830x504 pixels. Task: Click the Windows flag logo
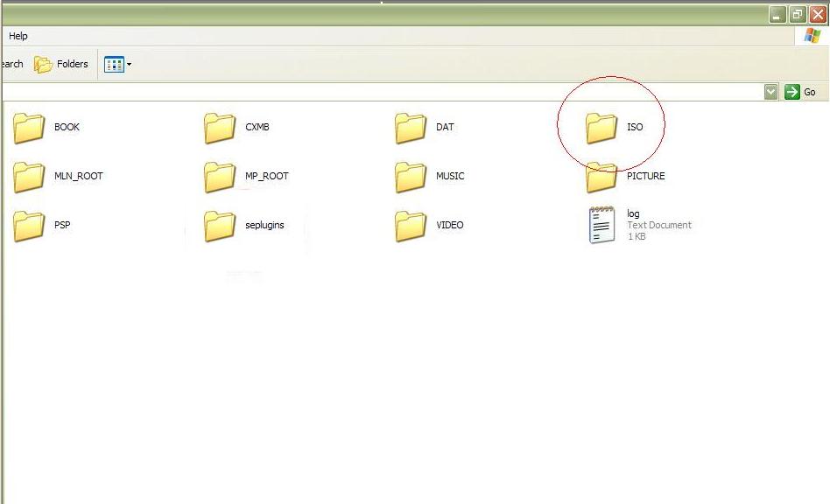[x=812, y=35]
